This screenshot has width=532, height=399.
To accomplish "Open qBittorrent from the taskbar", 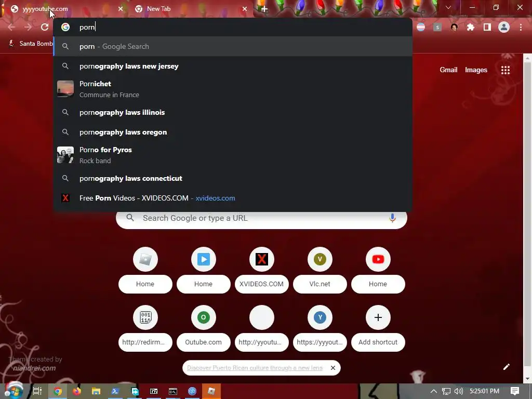I will (x=192, y=391).
